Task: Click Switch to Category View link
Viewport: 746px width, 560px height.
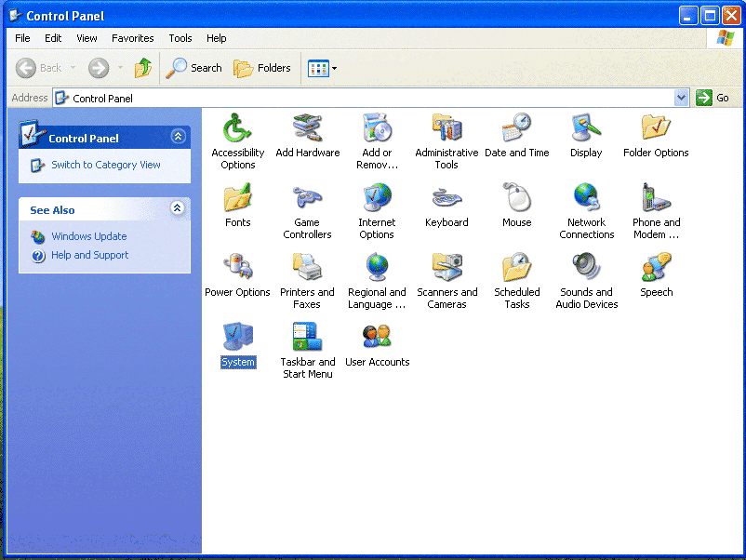Action: pyautogui.click(x=105, y=165)
